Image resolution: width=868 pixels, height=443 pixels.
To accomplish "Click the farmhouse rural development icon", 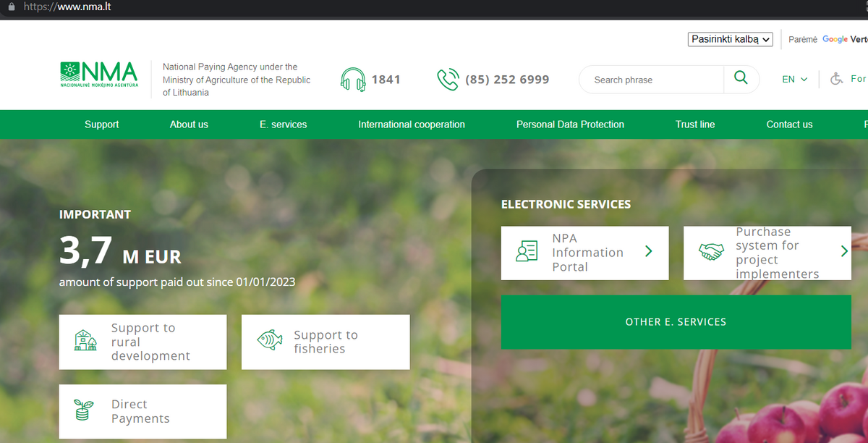I will click(x=85, y=341).
